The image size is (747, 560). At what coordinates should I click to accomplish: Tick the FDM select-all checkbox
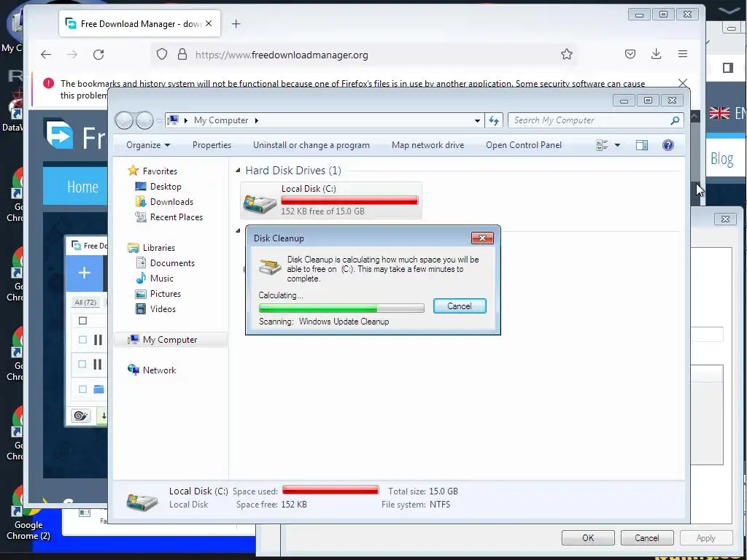(x=82, y=321)
